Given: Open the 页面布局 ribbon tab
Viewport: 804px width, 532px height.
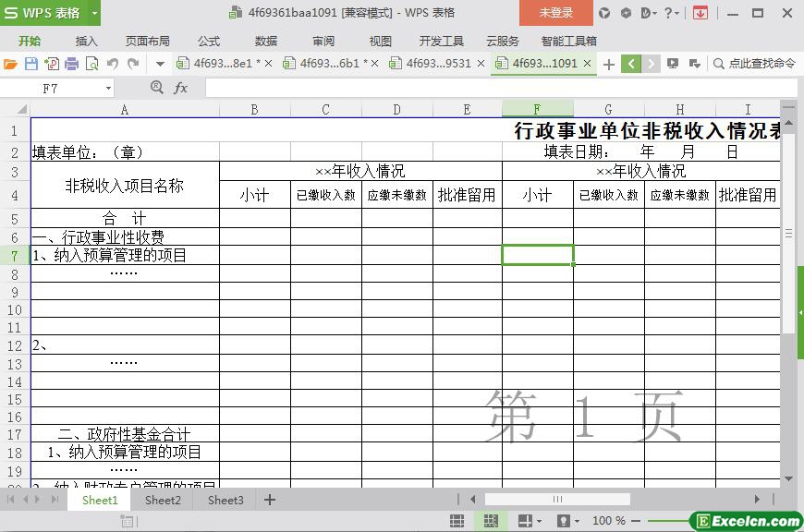Looking at the screenshot, I should [148, 41].
